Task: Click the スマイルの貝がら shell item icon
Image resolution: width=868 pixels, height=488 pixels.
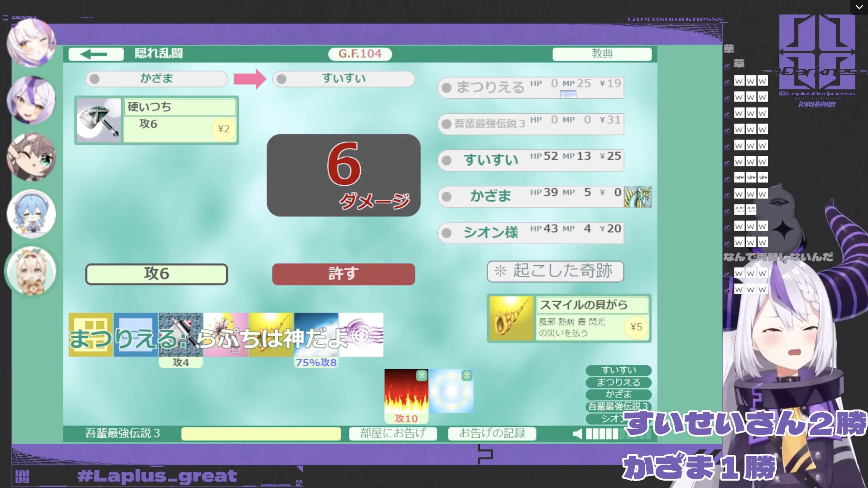Action: [511, 319]
